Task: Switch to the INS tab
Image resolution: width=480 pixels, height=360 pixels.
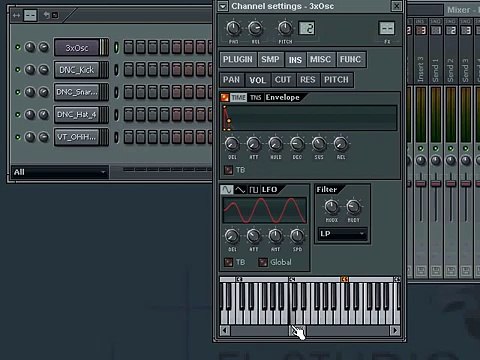Action: (295, 60)
